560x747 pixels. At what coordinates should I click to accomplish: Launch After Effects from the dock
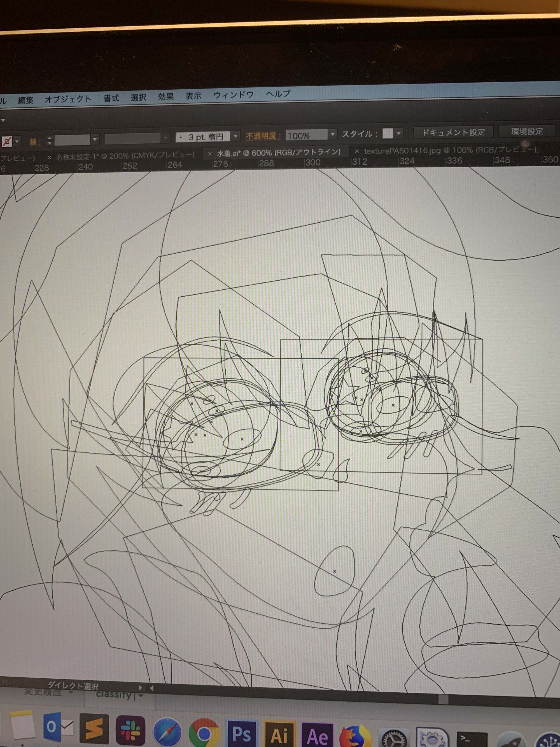click(317, 735)
